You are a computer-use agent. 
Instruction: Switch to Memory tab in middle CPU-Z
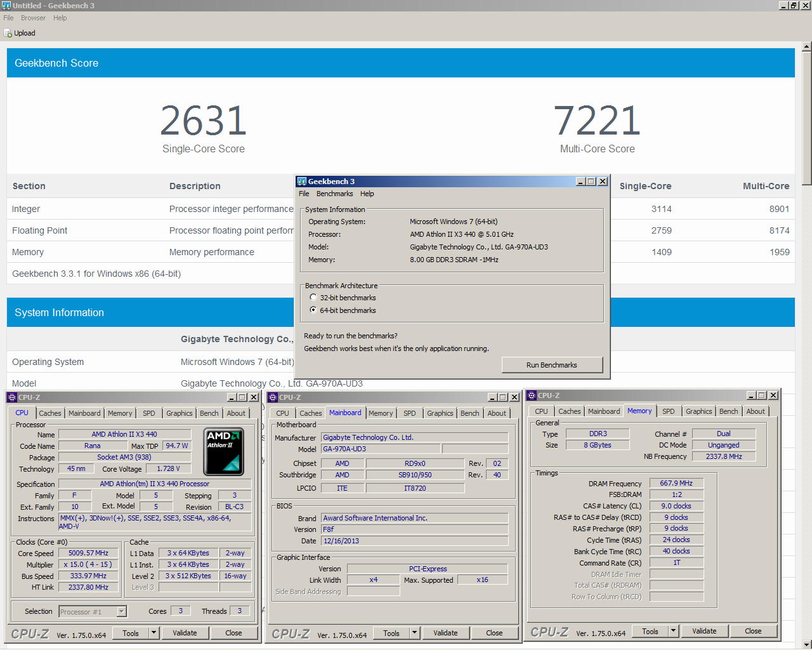(381, 413)
